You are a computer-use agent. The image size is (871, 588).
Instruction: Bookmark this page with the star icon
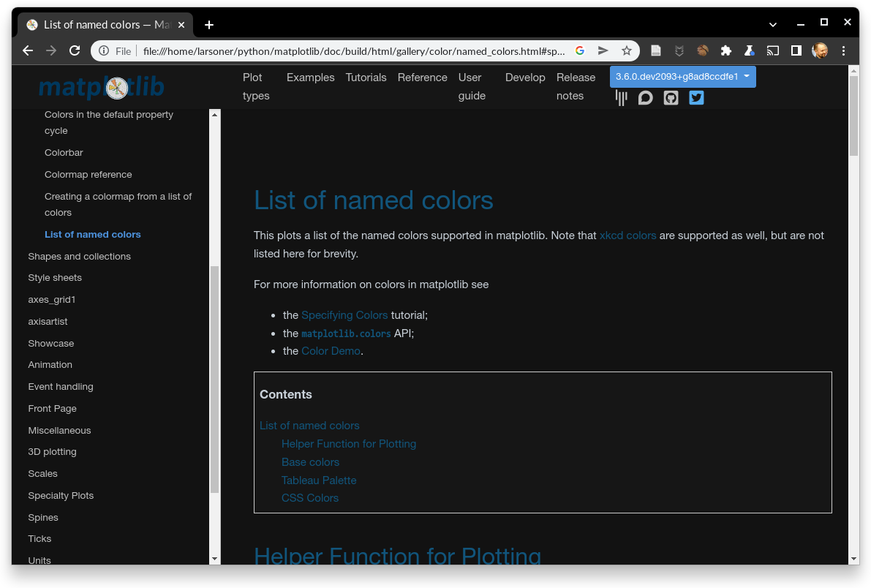pyautogui.click(x=627, y=50)
